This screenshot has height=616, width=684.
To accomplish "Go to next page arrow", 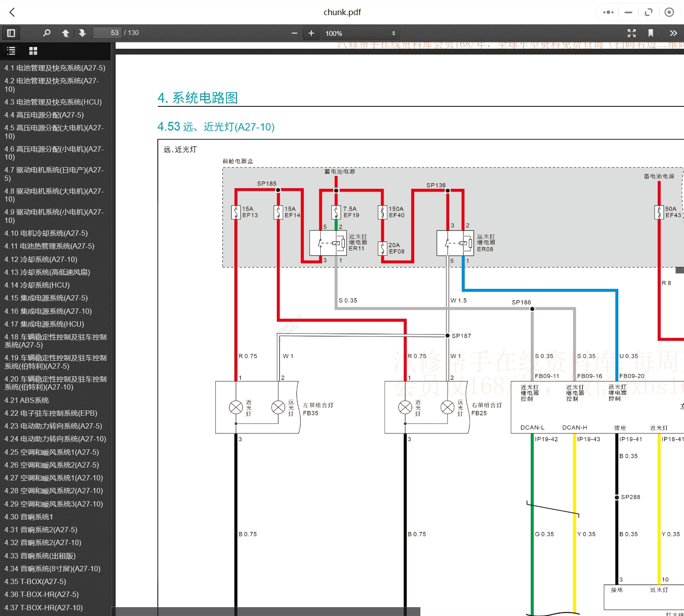I will [82, 33].
